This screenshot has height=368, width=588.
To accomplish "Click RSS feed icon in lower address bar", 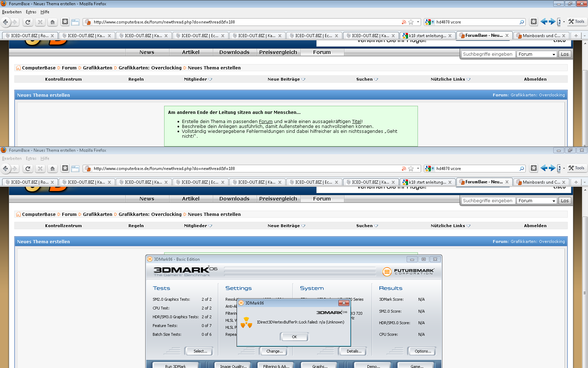I will pyautogui.click(x=404, y=169).
